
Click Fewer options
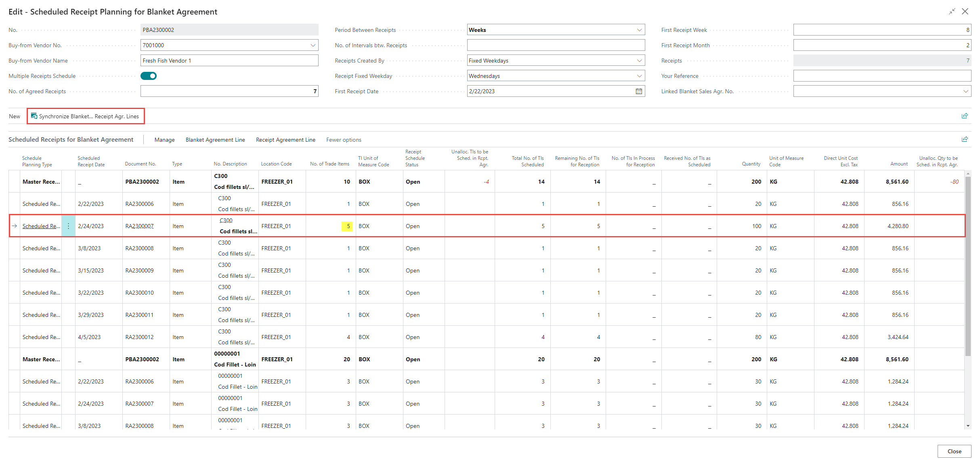(344, 140)
